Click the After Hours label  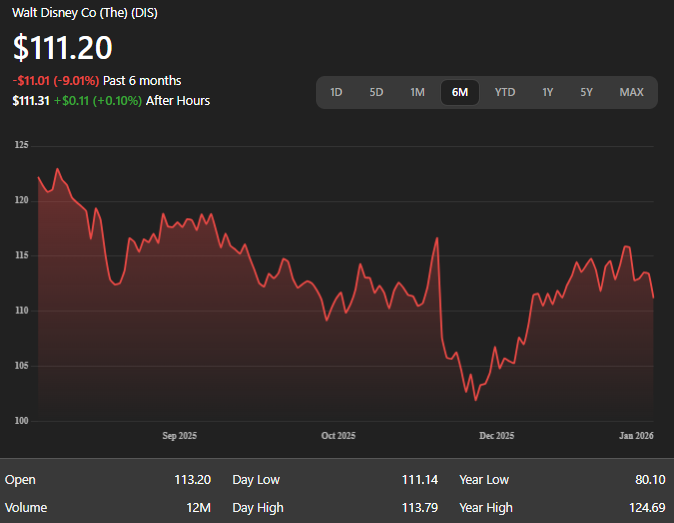click(x=178, y=101)
